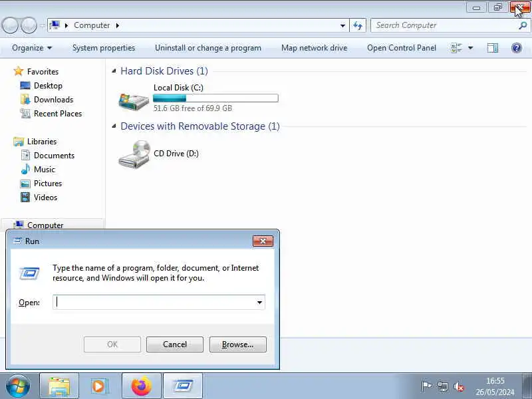The image size is (532, 399).
Task: Collapse Devices with Removable Storage group
Action: [114, 126]
